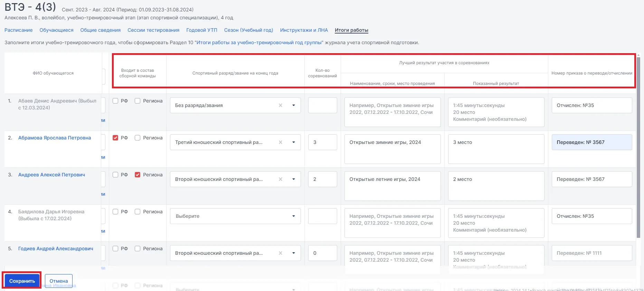Open rank dropdown in Абаев row
The width and height of the screenshot is (644, 291).
(294, 105)
